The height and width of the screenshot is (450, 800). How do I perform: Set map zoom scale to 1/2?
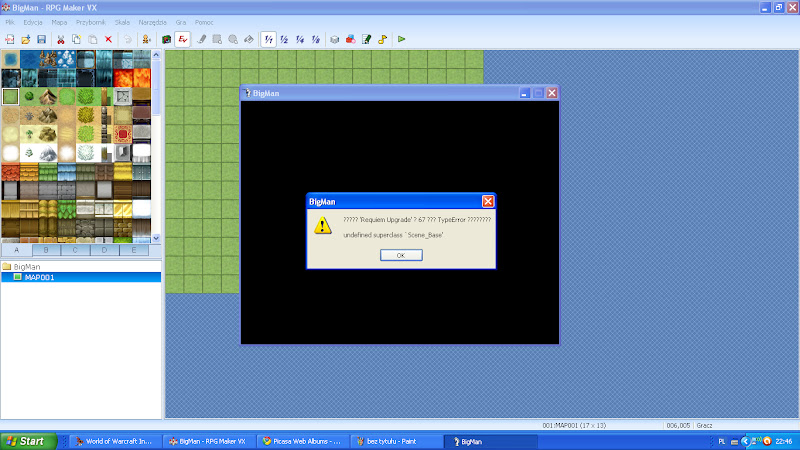click(284, 39)
